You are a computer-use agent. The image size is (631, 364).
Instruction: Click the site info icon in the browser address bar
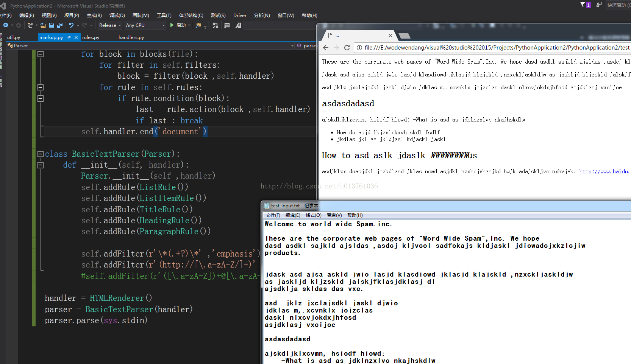(359, 48)
